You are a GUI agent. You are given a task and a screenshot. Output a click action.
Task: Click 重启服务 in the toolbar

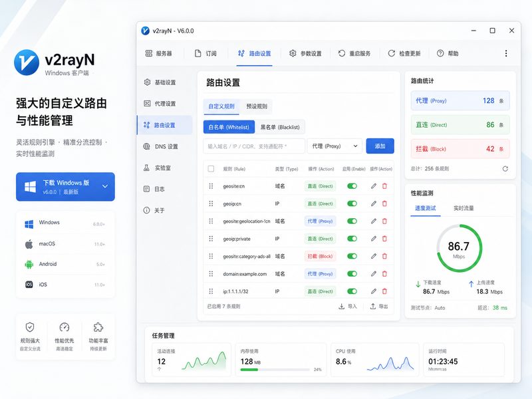click(x=354, y=53)
